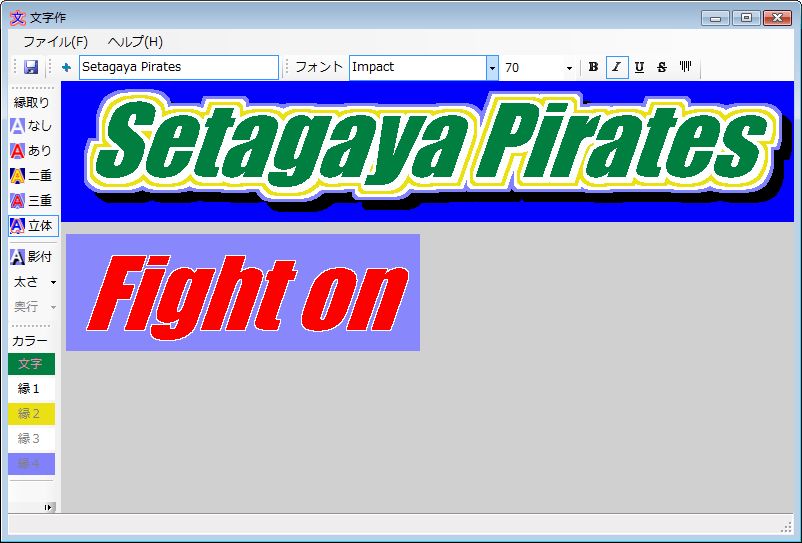The height and width of the screenshot is (543, 802).
Task: Select the Fight on text image
Action: pos(243,292)
